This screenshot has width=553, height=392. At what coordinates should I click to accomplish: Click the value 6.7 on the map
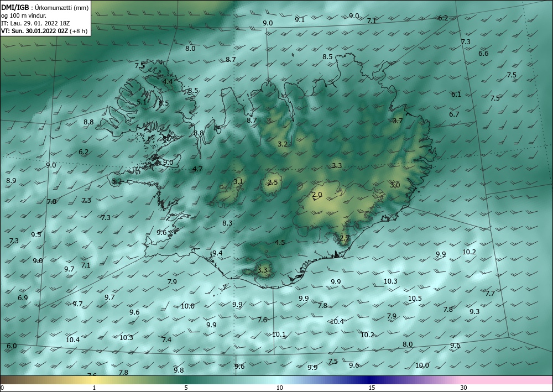[x=454, y=114]
